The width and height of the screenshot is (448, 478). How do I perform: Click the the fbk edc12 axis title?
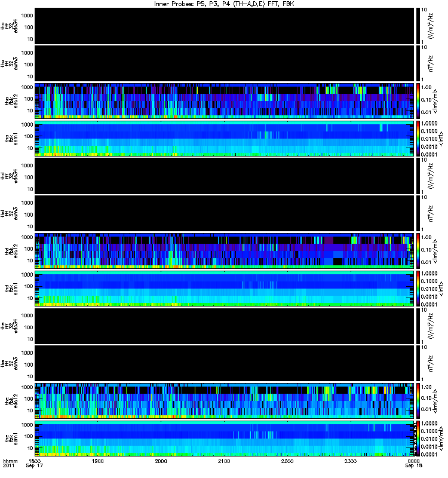[11, 401]
